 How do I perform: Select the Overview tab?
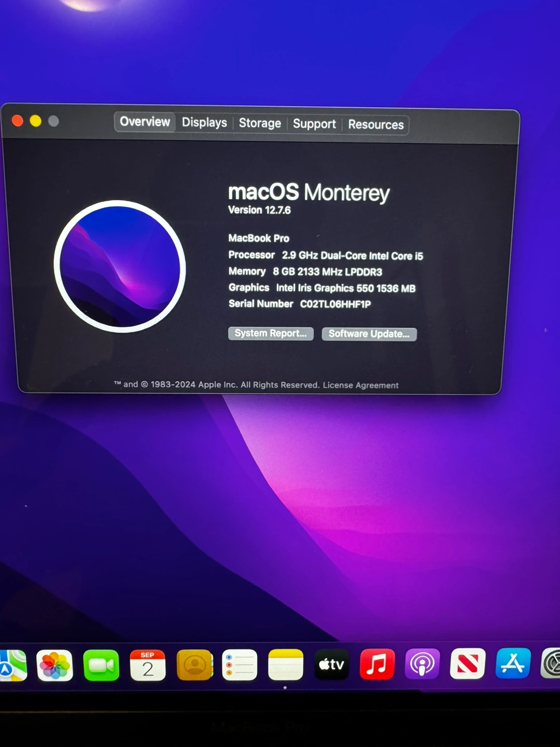click(x=145, y=122)
